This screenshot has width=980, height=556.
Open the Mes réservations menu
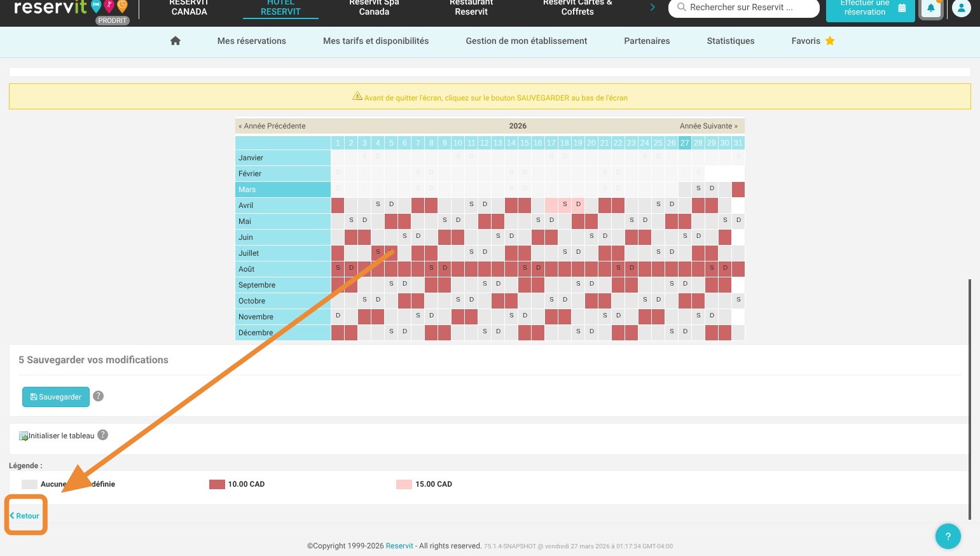pos(252,41)
